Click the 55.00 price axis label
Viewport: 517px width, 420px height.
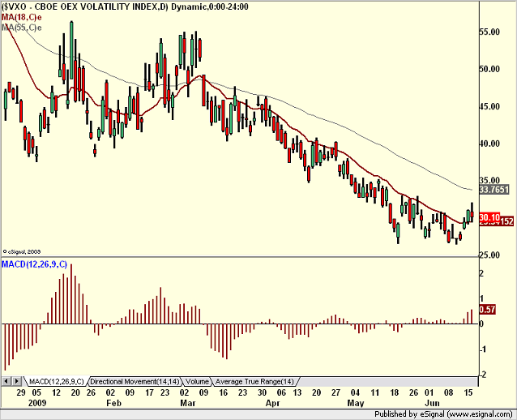click(489, 32)
